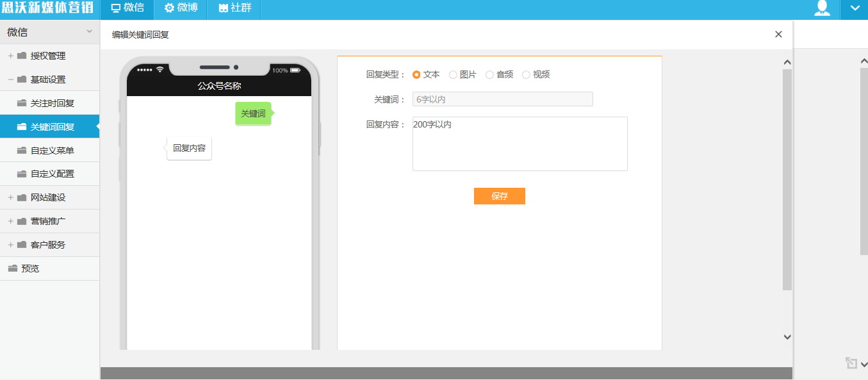Collapse the 基础设置 tree section
The height and width of the screenshot is (380, 868).
pos(11,79)
